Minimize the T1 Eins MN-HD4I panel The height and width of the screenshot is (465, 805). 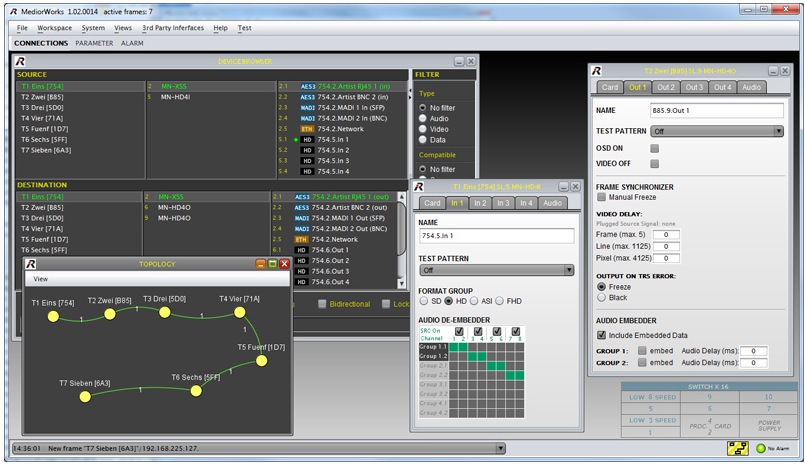tap(564, 186)
